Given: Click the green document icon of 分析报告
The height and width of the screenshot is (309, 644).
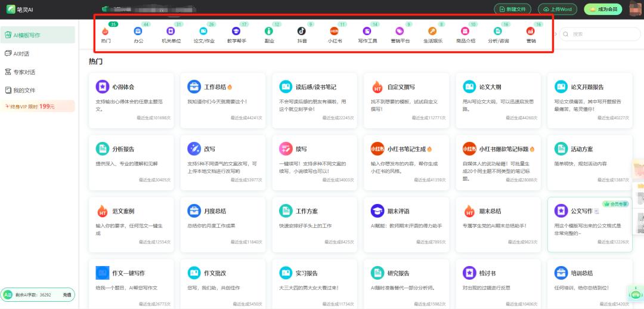Looking at the screenshot, I should [x=103, y=149].
